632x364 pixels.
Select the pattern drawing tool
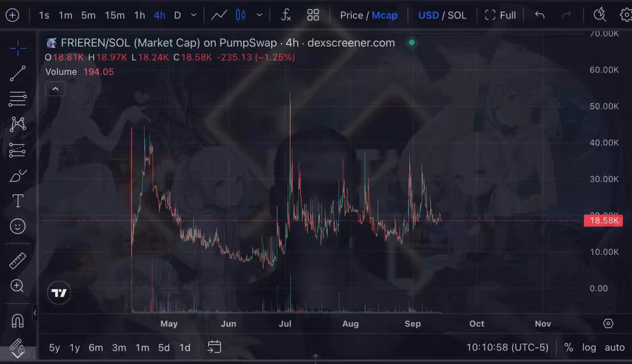17,124
